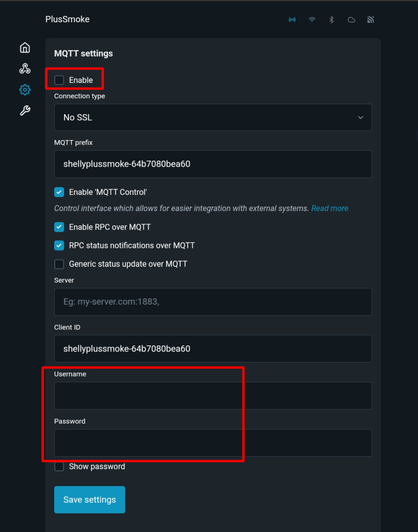Tick the MQTT Enable checkbox
The image size is (418, 532).
tap(59, 80)
